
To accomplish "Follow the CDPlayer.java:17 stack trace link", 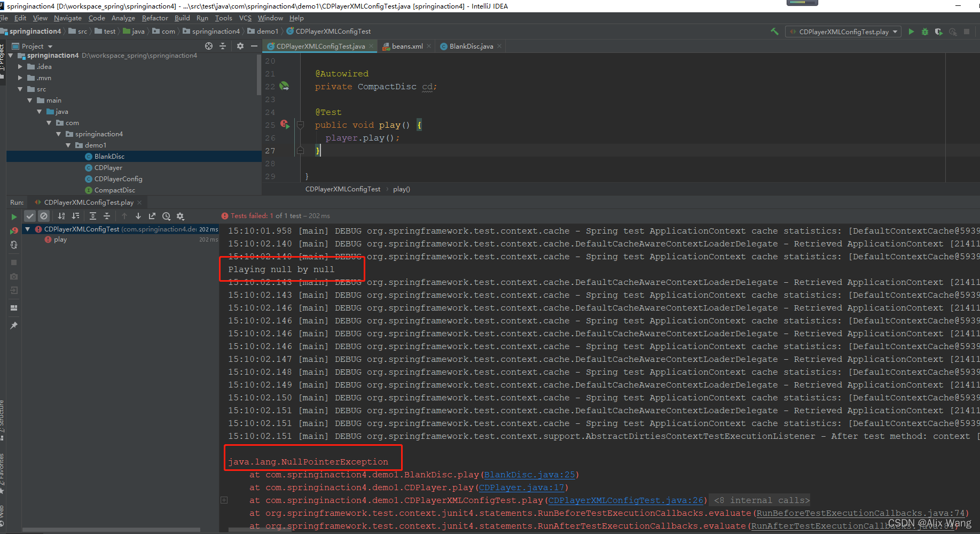I will pyautogui.click(x=521, y=487).
